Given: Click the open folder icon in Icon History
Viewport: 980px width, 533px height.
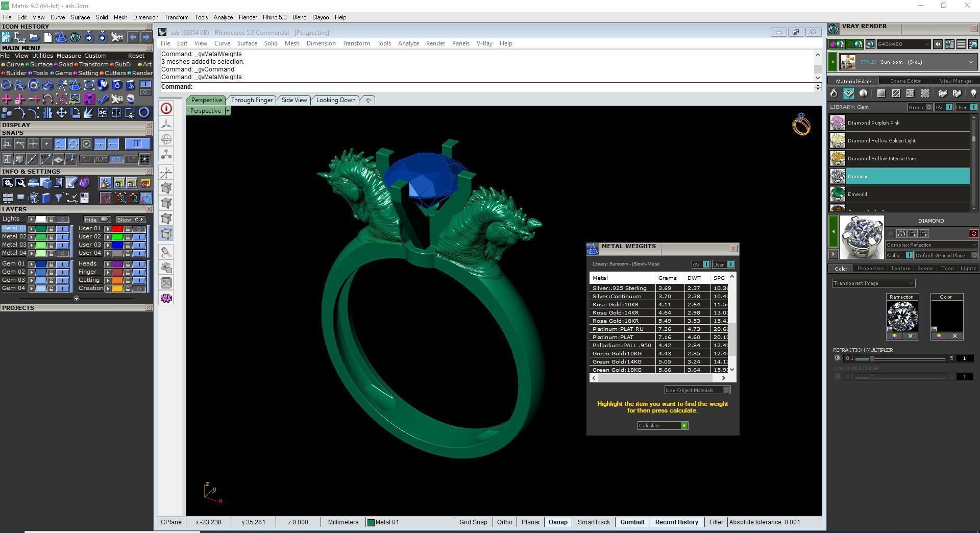Looking at the screenshot, I should pos(34,37).
